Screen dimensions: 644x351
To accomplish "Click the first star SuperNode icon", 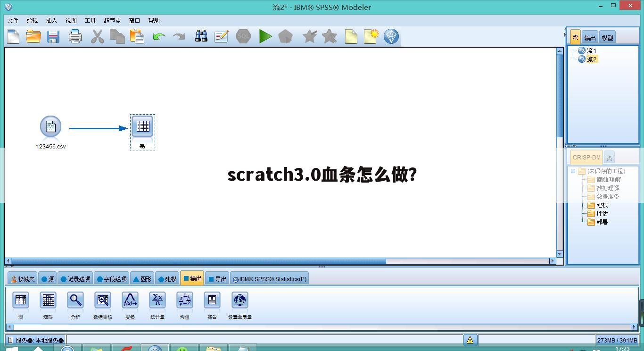I will pos(310,36).
